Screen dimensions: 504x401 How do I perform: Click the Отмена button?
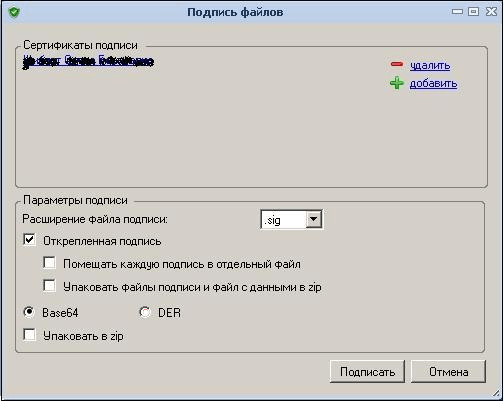448,371
